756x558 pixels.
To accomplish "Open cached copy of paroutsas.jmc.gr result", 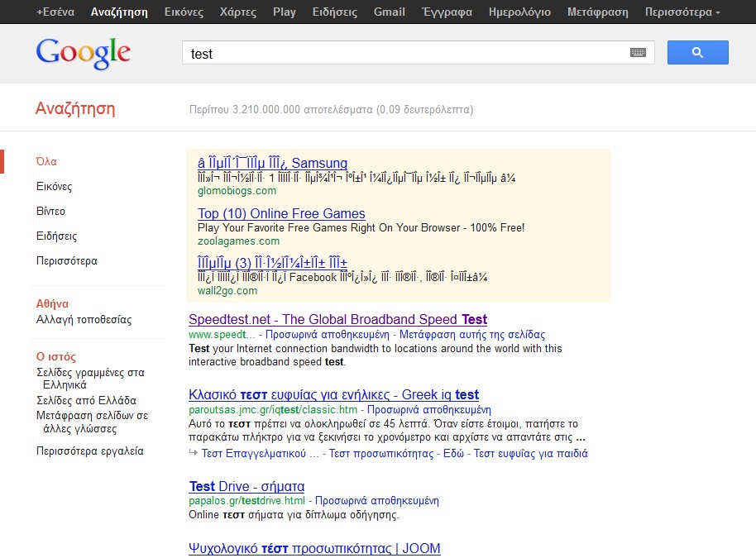I will pos(429,409).
